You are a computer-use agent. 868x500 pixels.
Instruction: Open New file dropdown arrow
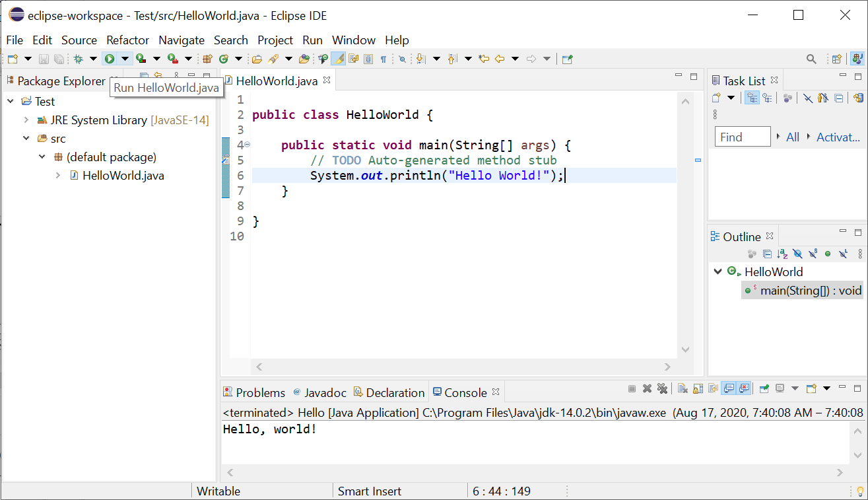(28, 59)
